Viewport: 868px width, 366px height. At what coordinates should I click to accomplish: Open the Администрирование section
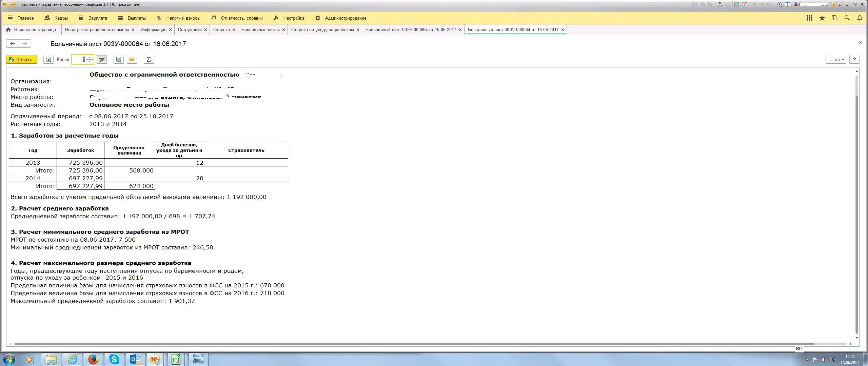341,18
